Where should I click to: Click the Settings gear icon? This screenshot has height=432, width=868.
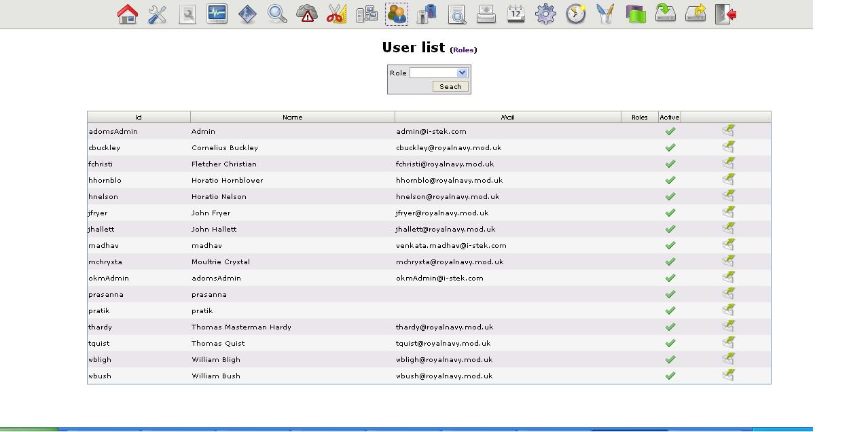[545, 13]
